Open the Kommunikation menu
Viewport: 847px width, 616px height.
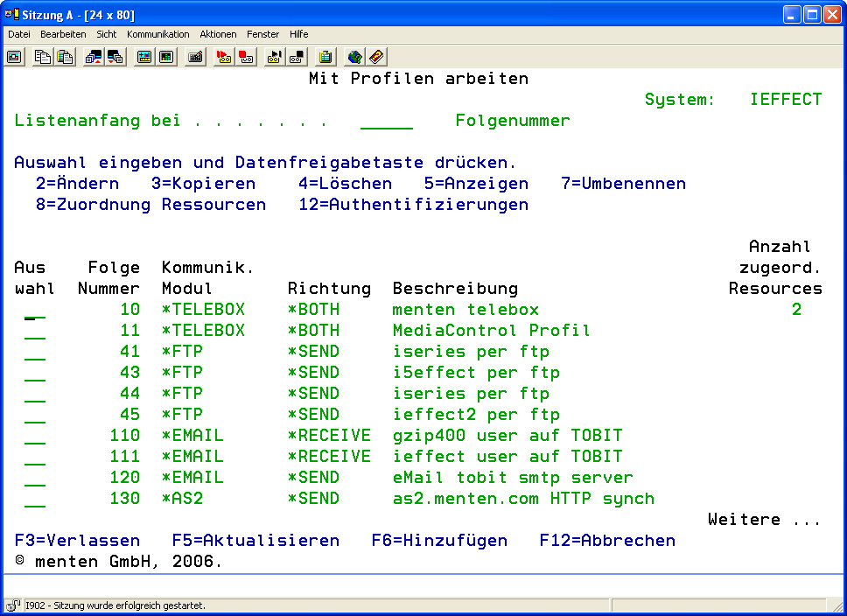(157, 34)
